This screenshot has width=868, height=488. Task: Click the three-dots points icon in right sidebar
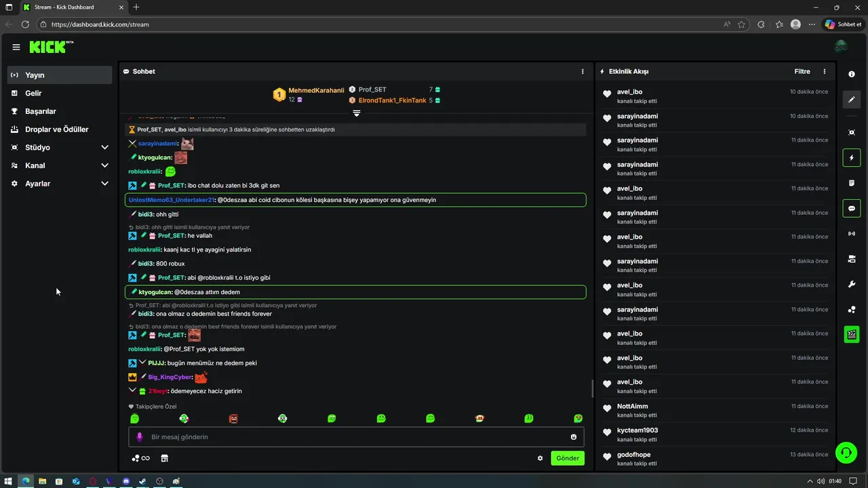(x=852, y=310)
